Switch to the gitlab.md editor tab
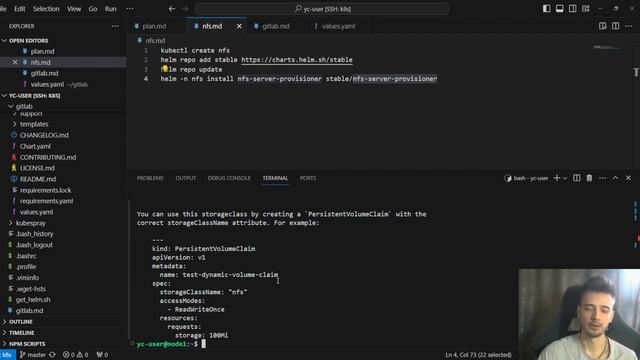This screenshot has width=640, height=360. [x=276, y=26]
